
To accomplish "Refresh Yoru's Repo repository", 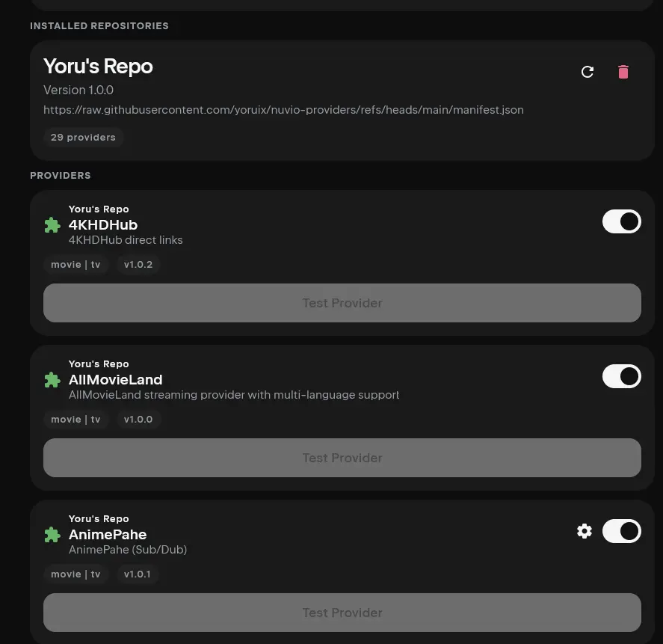I will tap(588, 72).
